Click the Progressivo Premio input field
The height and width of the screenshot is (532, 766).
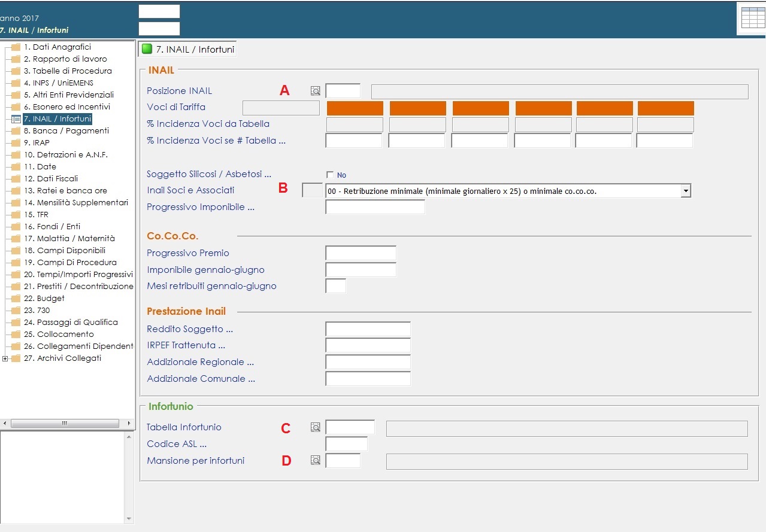coord(361,253)
